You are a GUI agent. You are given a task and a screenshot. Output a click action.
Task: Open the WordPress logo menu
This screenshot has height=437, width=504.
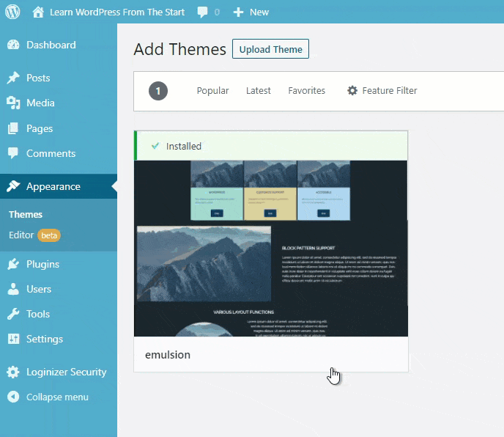click(12, 12)
